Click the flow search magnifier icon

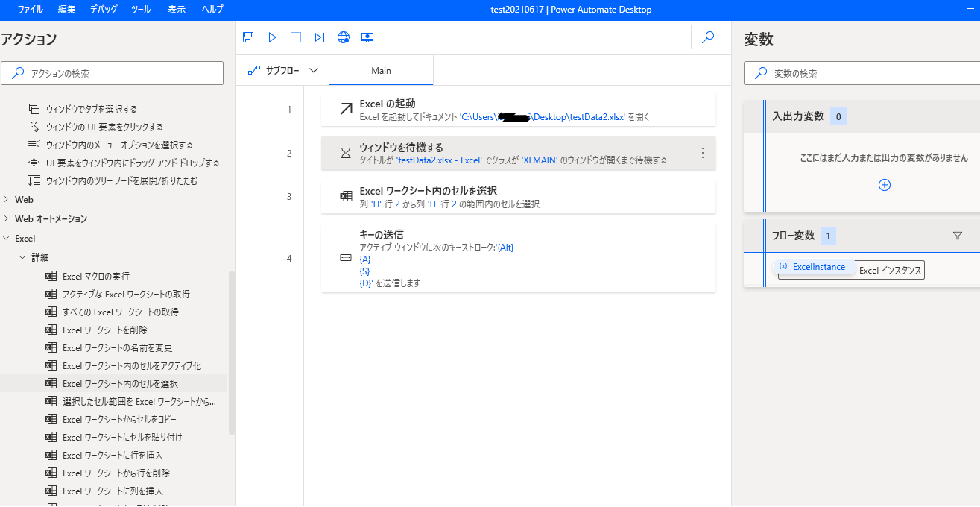pos(708,37)
